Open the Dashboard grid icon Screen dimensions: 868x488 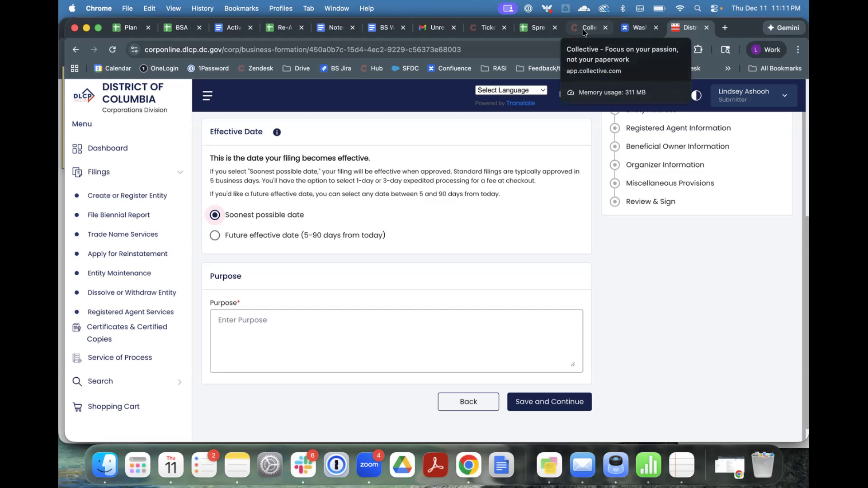point(77,149)
